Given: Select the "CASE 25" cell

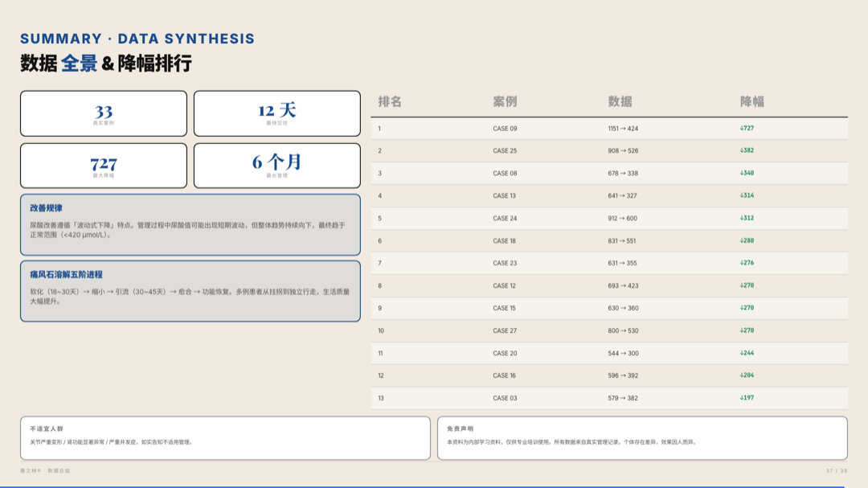Looking at the screenshot, I should pyautogui.click(x=505, y=150).
